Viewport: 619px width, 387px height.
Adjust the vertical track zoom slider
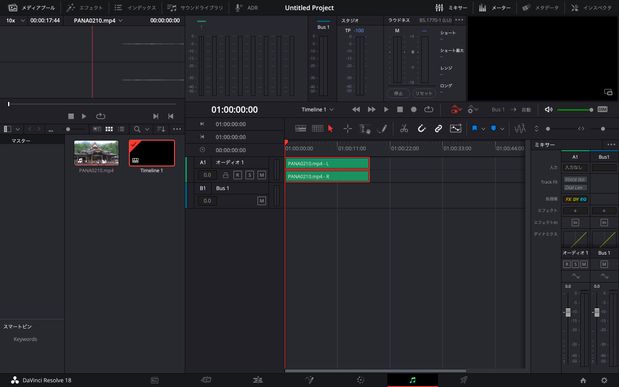pyautogui.click(x=548, y=129)
